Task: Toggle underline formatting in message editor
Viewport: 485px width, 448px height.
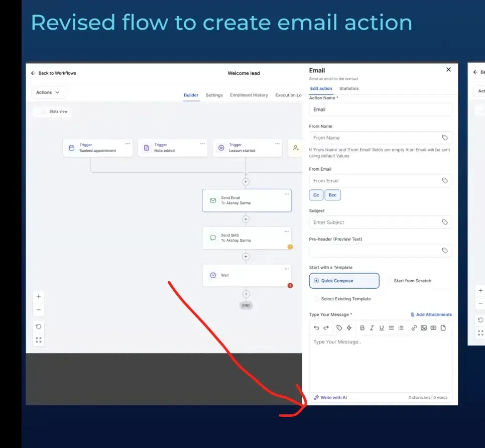Action: pyautogui.click(x=382, y=328)
